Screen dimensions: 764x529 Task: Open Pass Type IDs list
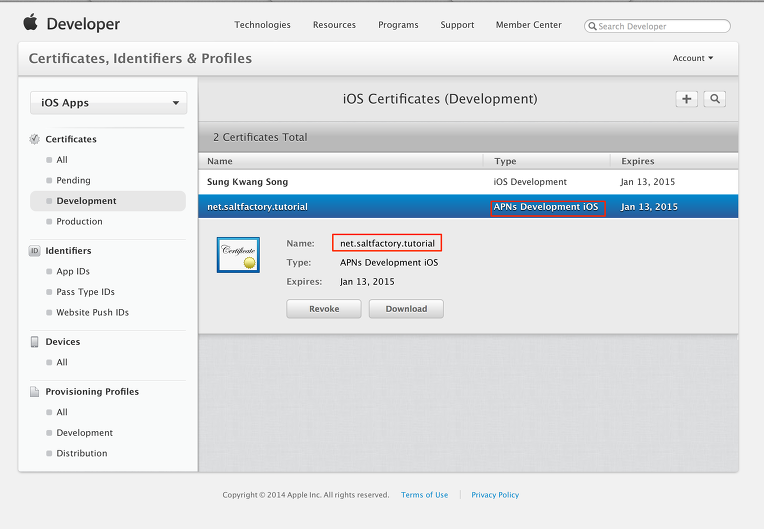(x=85, y=292)
